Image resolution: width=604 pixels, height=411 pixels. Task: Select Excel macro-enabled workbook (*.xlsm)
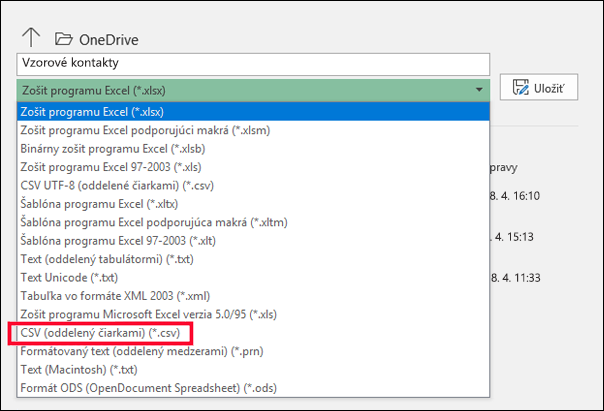coord(253,130)
